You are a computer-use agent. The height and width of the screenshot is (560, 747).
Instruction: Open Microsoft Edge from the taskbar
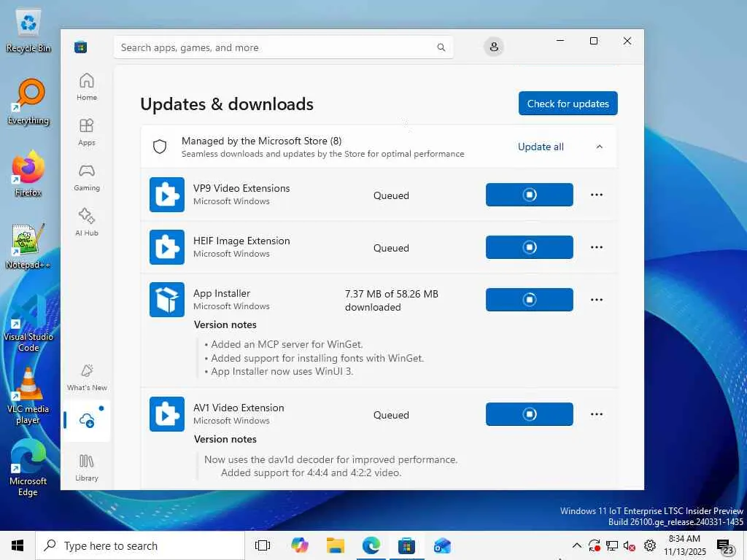click(371, 545)
